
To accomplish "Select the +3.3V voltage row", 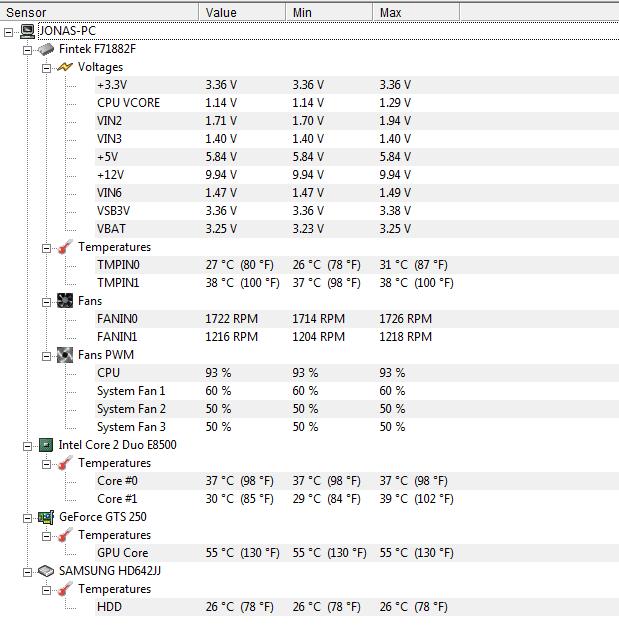I will click(357, 85).
